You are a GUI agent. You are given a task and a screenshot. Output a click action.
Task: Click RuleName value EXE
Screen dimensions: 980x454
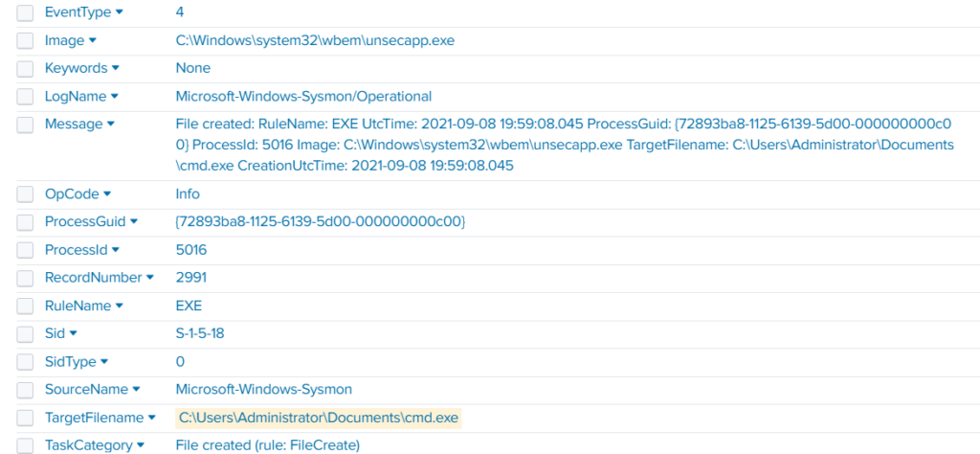pyautogui.click(x=189, y=306)
